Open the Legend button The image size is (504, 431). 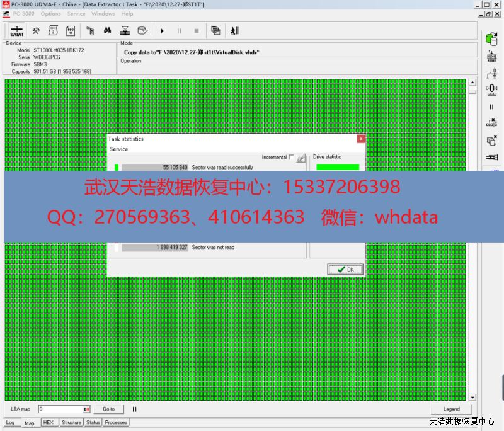(451, 409)
